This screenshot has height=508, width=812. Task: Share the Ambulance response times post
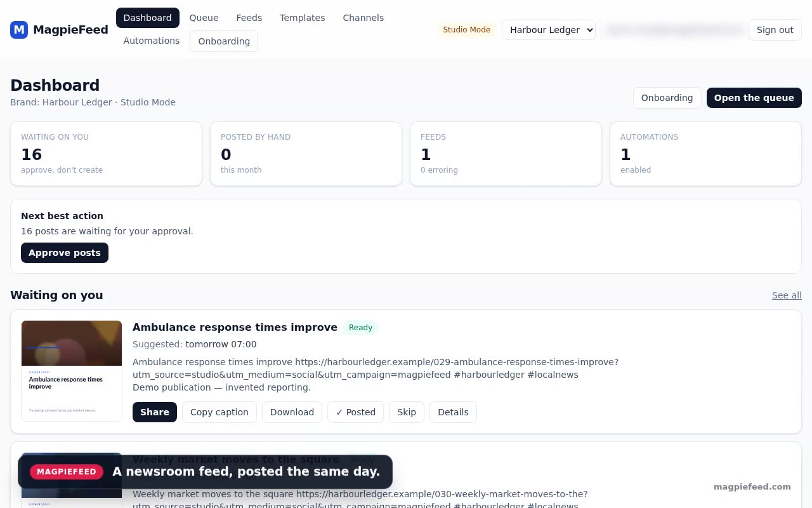tap(155, 412)
